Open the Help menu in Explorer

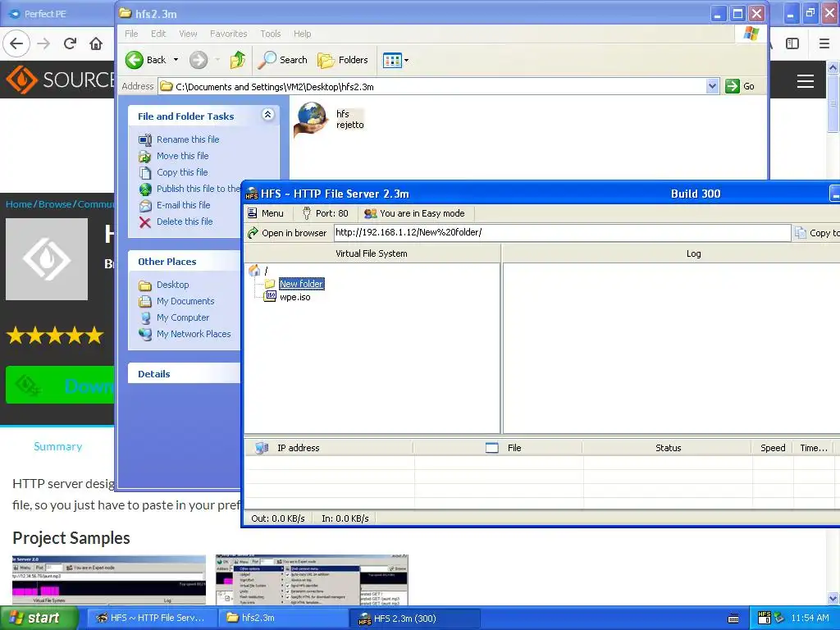(x=302, y=34)
